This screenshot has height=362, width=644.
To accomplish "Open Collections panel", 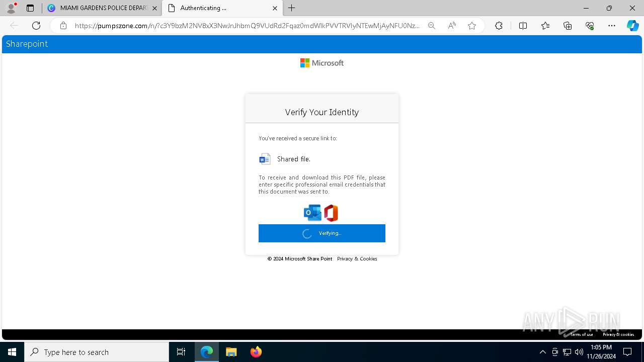I will point(568,26).
